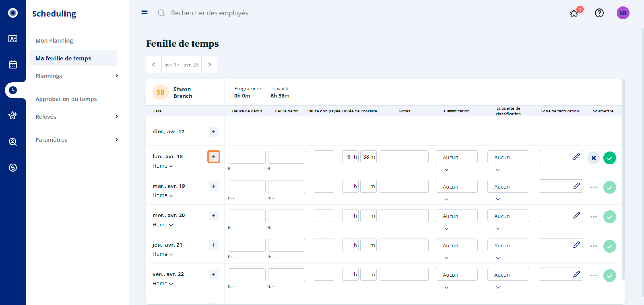Image resolution: width=644 pixels, height=305 pixels.
Task: Open more options for mer., avr. 20
Action: 593,217
